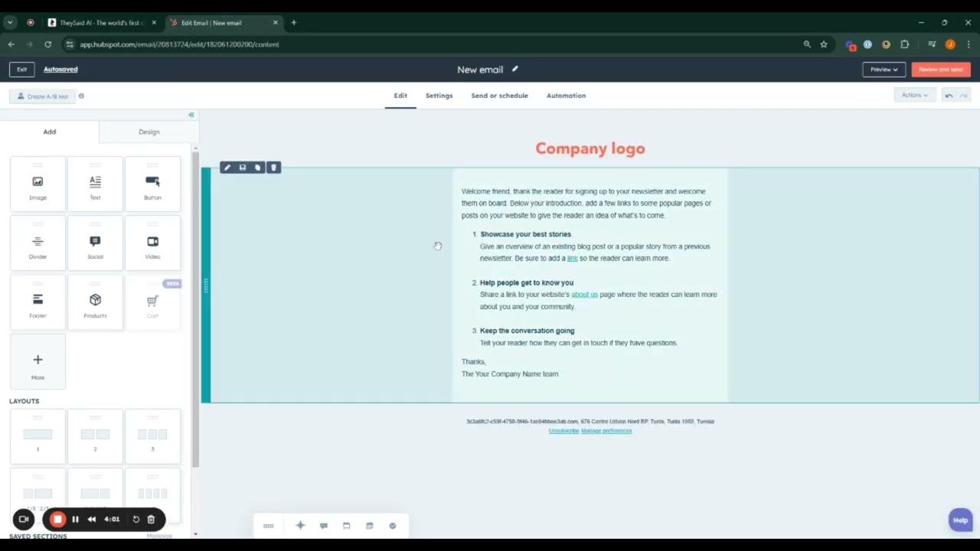
Task: Open comments from the bottom toolbar
Action: pos(324,526)
